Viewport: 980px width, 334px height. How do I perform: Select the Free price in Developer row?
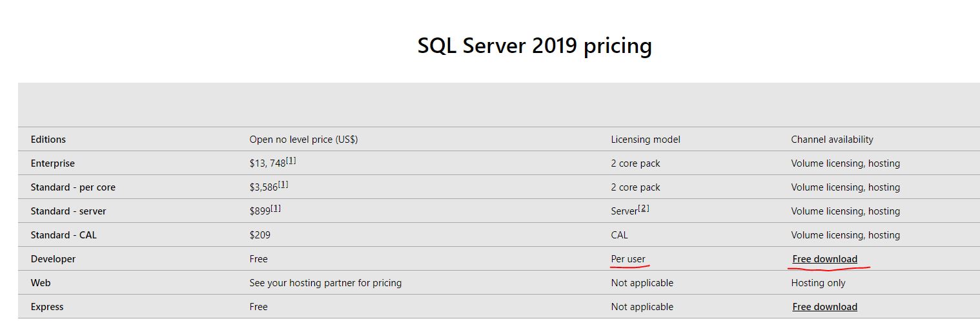pos(258,259)
